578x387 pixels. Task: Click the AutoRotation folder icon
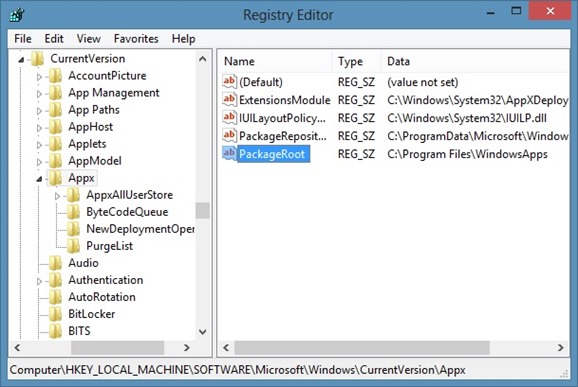click(x=56, y=297)
